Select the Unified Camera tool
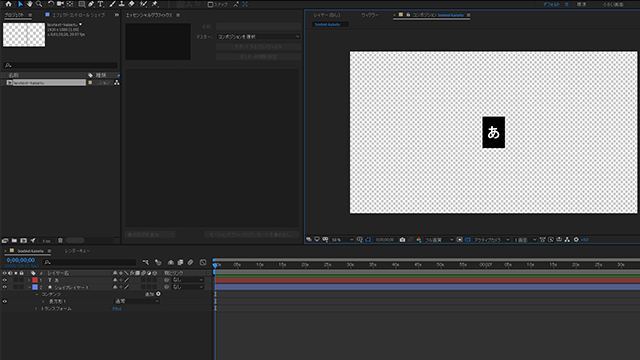The image size is (640, 360). pyautogui.click(x=60, y=4)
